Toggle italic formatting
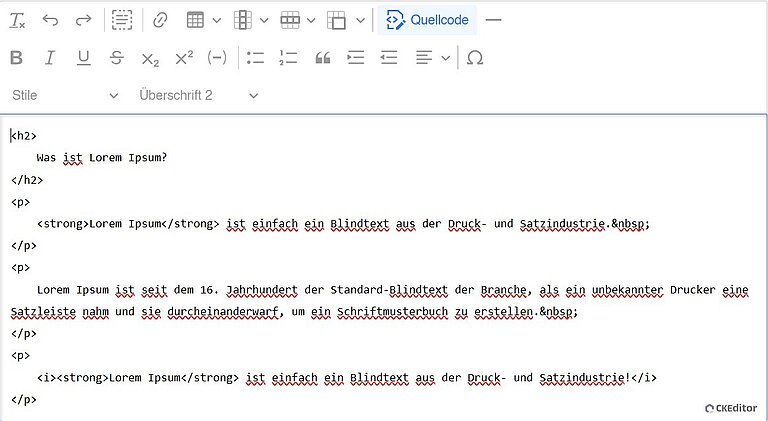 [50, 58]
